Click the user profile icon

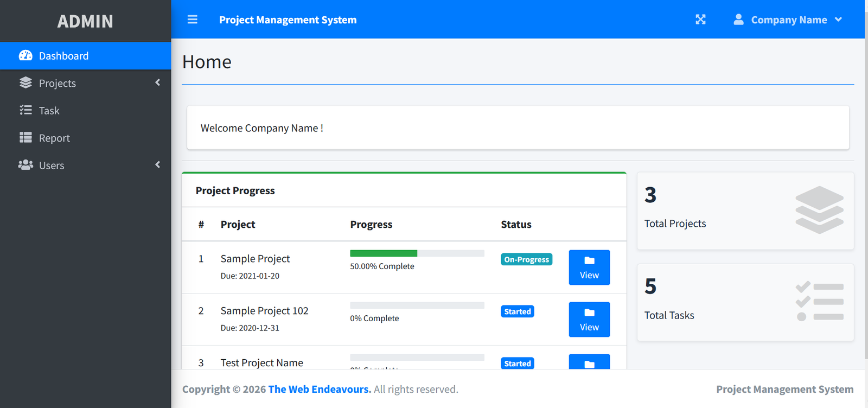(x=738, y=20)
